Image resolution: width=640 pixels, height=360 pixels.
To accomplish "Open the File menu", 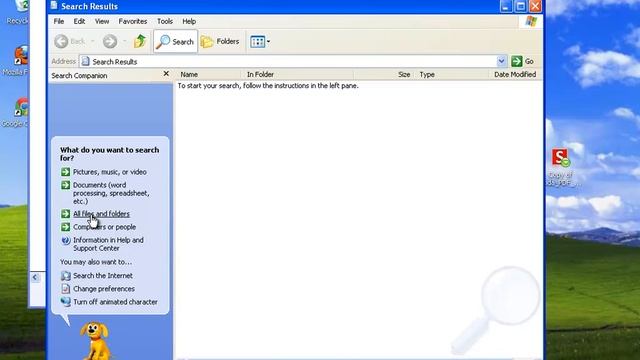I will (59, 21).
